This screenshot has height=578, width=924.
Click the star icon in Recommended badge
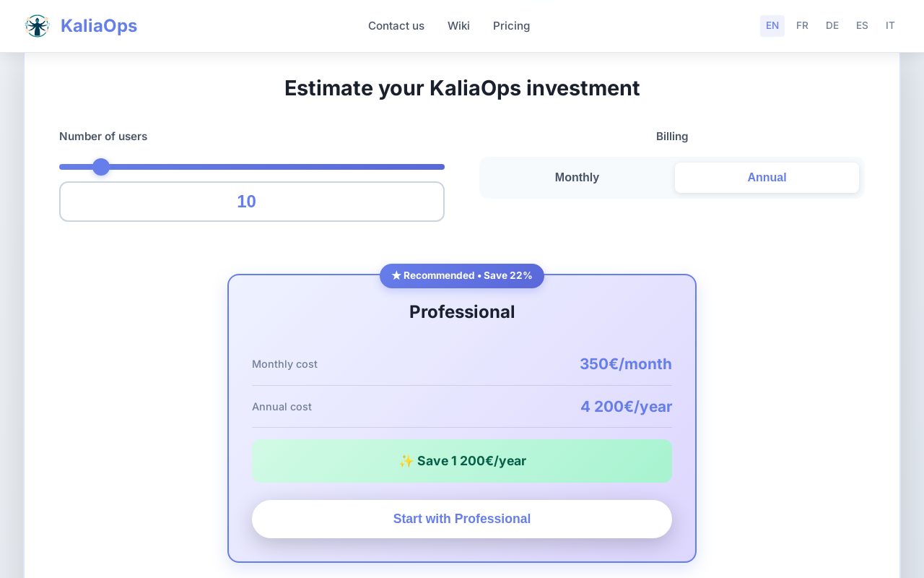tap(396, 275)
